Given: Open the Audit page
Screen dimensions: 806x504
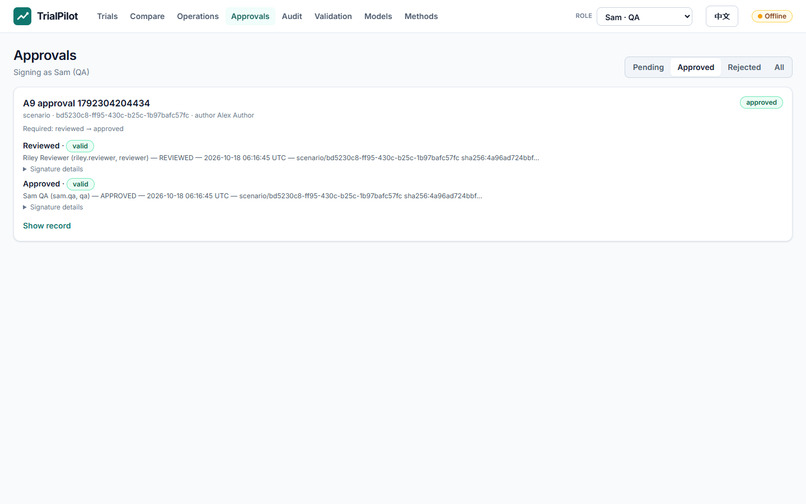Looking at the screenshot, I should (291, 16).
